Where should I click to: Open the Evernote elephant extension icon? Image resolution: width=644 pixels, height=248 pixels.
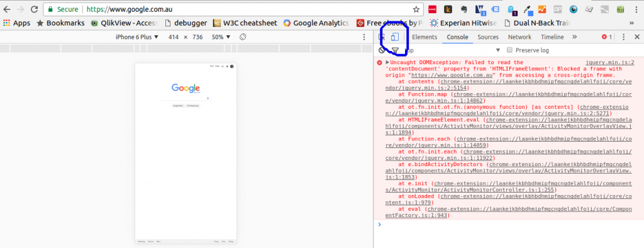tap(464, 9)
